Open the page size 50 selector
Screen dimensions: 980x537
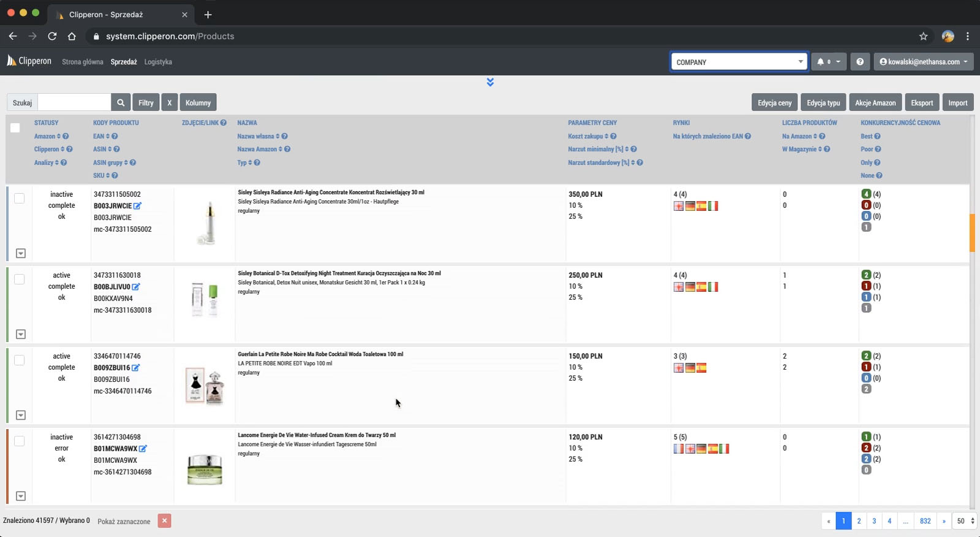coord(965,521)
